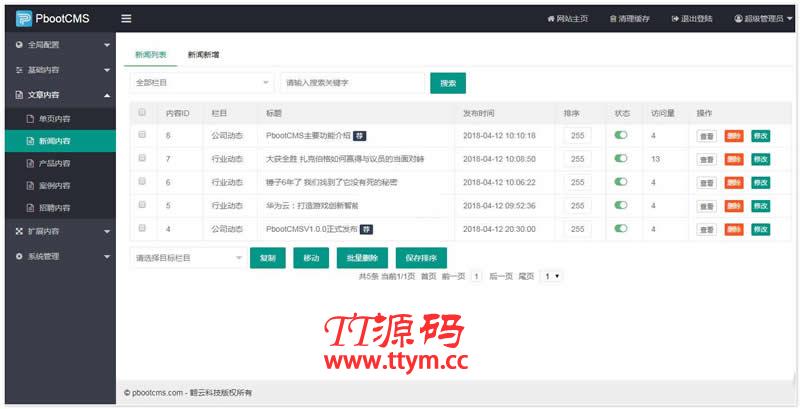The image size is (800, 409).
Task: Open the 全部栏目 category dropdown
Action: click(202, 83)
